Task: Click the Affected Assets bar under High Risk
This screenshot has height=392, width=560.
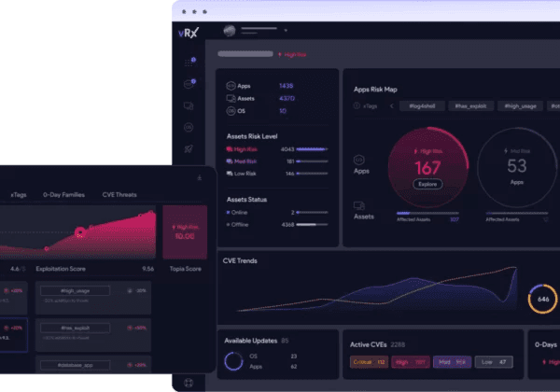Action: point(427,213)
